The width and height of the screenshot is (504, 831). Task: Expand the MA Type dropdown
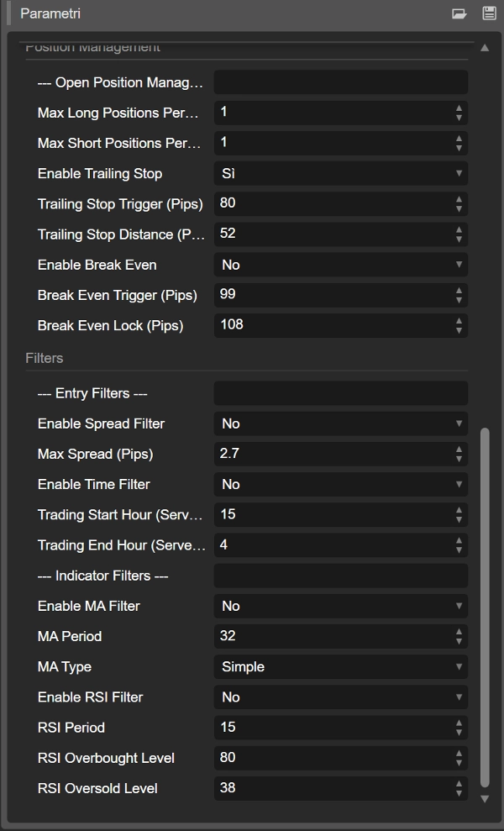340,667
